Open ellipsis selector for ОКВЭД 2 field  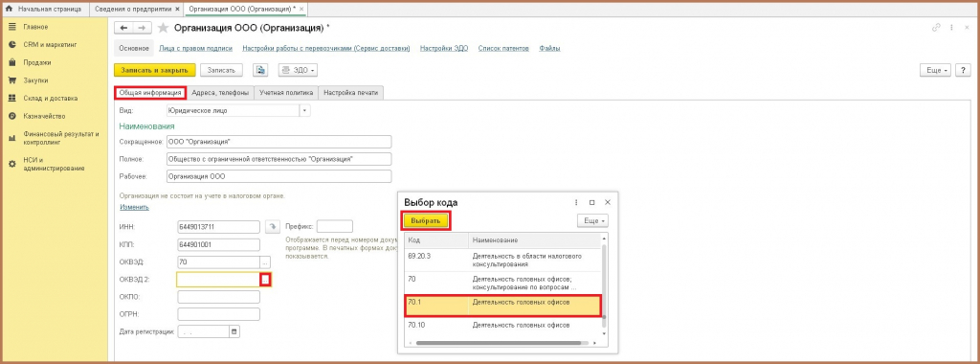coord(265,280)
